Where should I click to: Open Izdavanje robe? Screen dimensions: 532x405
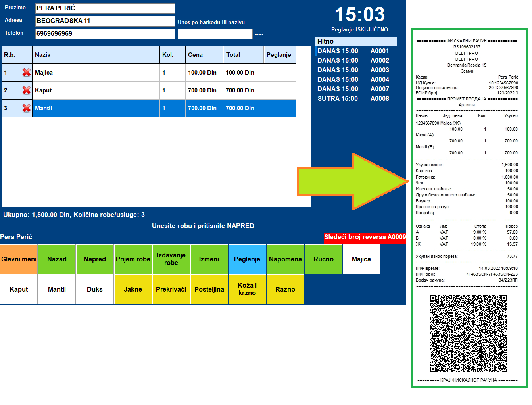pos(171,259)
